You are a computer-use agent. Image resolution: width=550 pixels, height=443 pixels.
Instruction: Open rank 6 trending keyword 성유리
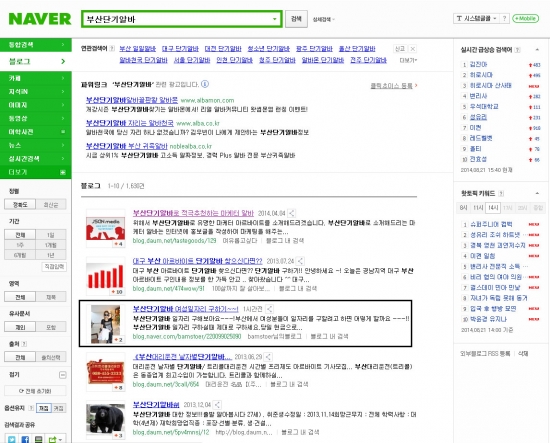[x=478, y=117]
